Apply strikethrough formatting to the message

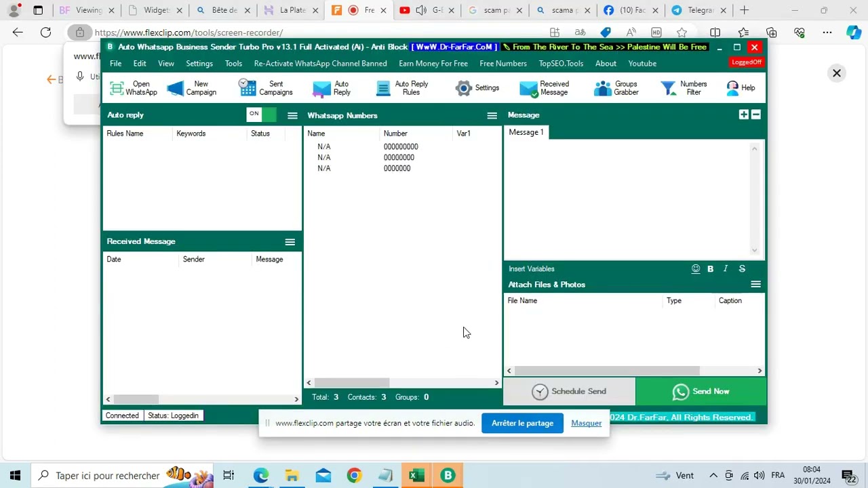point(742,269)
